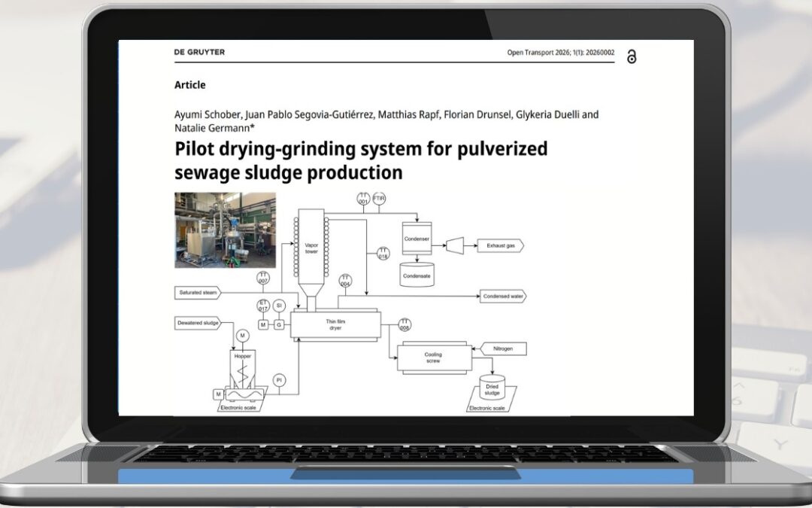Select the ET 017 sensor circle
This screenshot has width=812, height=508.
click(x=262, y=306)
